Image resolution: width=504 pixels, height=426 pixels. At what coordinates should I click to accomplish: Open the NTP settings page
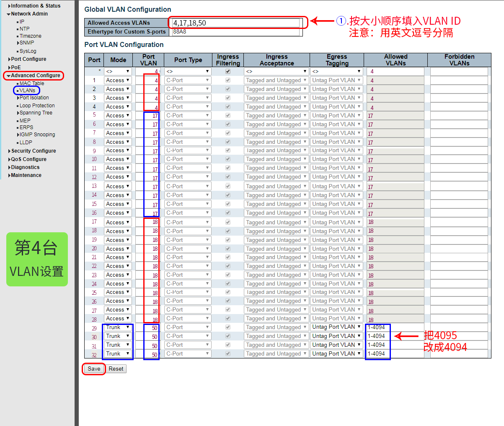click(x=24, y=29)
